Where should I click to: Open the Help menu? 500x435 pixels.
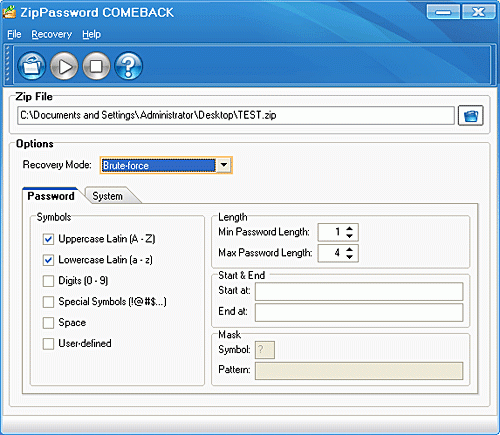point(91,34)
